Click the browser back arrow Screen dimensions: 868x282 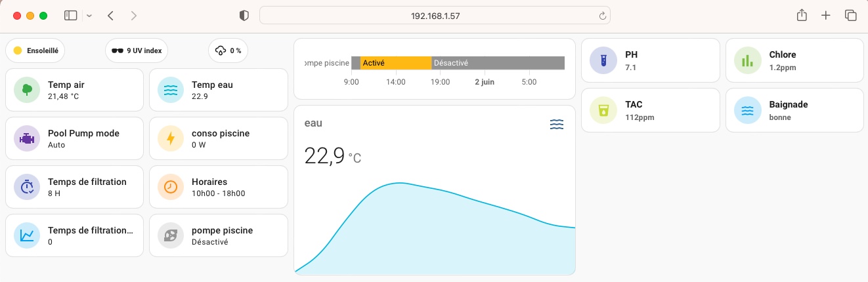[110, 15]
